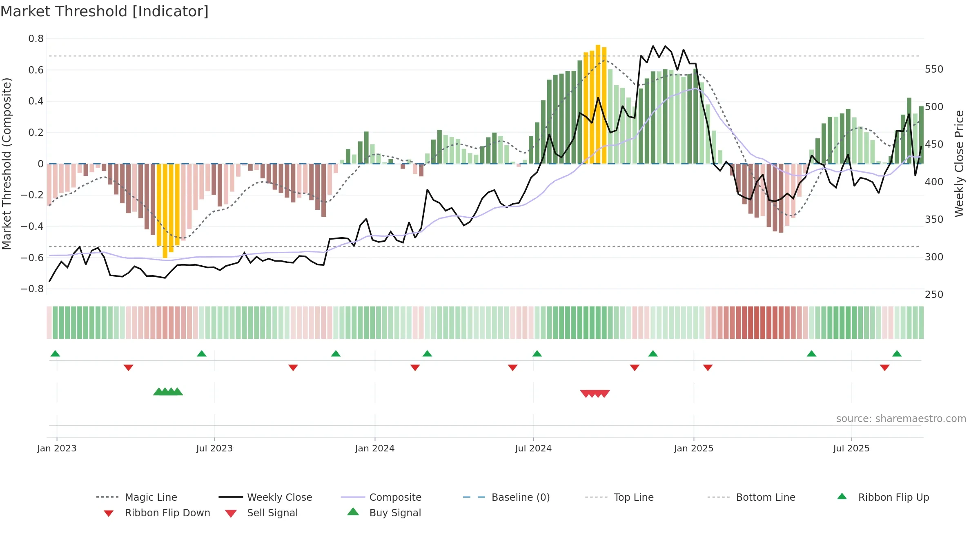Click the Market Threshold [Indicator] chart title

(105, 11)
